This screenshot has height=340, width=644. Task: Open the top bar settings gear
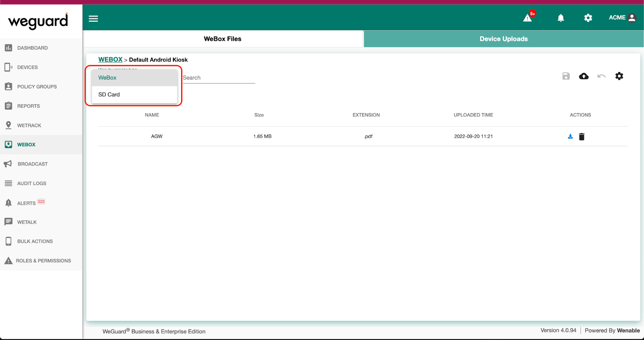click(588, 18)
